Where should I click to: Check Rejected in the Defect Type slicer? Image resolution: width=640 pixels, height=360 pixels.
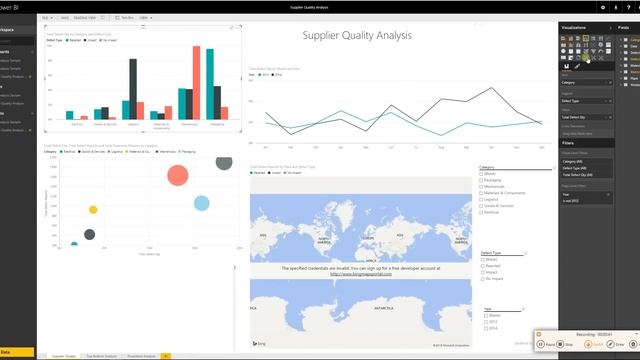[483, 266]
